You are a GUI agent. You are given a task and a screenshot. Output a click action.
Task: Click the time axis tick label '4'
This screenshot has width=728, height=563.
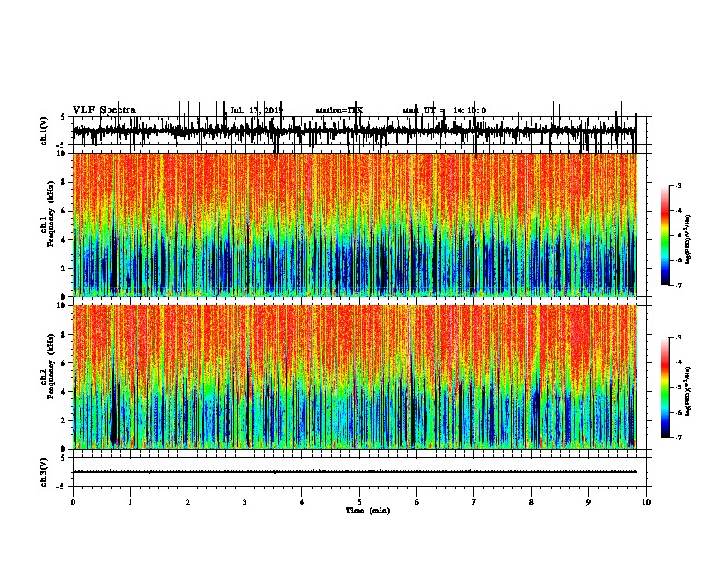coord(302,502)
